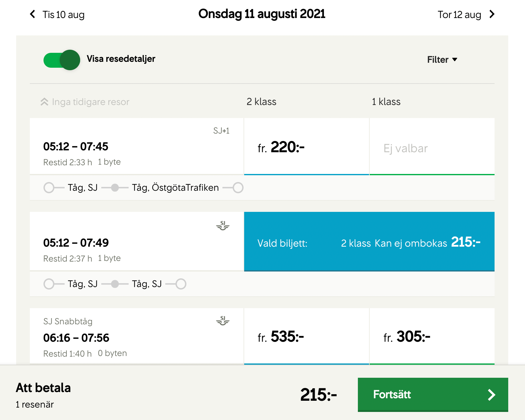Click change-station dot on 05:12–07:49 trip
Screen dimensions: 525x420
point(115,284)
